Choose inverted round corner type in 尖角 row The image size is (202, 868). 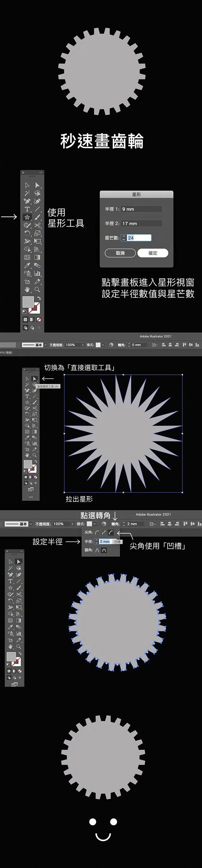click(x=104, y=533)
